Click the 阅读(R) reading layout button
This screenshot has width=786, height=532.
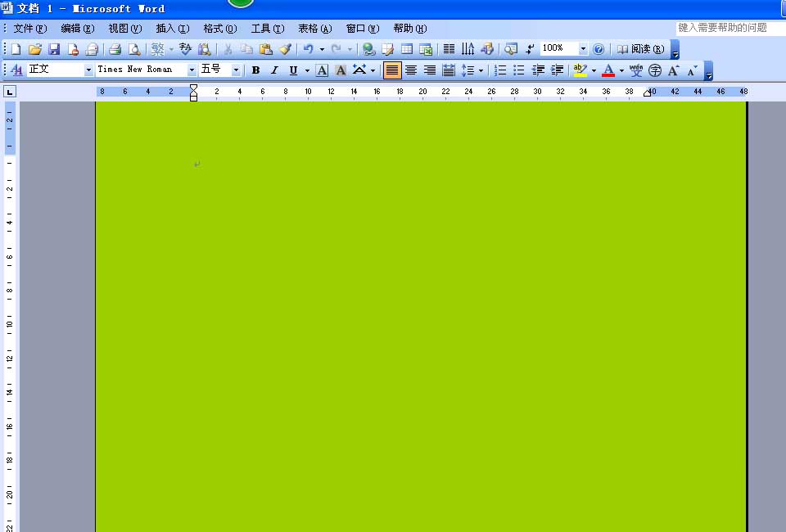click(640, 49)
